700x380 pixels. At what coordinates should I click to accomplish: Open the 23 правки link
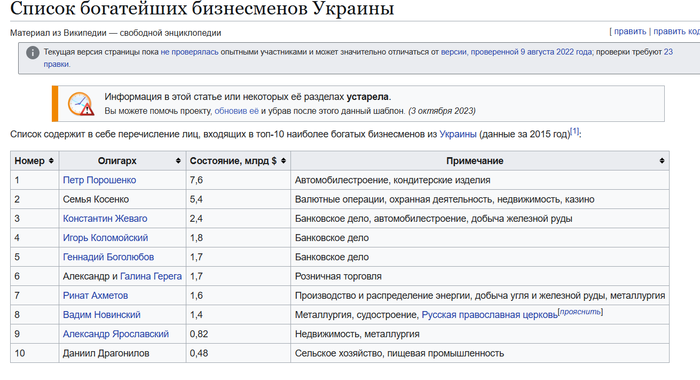[x=668, y=52]
